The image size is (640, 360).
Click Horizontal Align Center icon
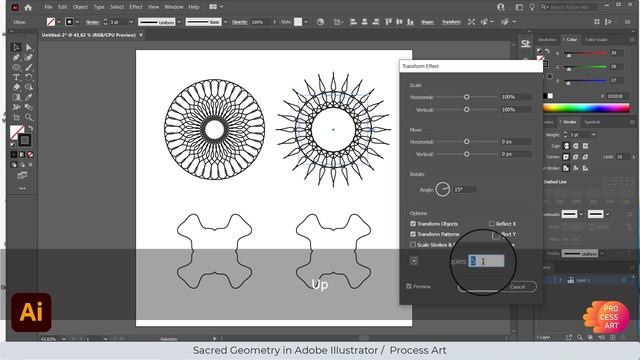click(364, 22)
